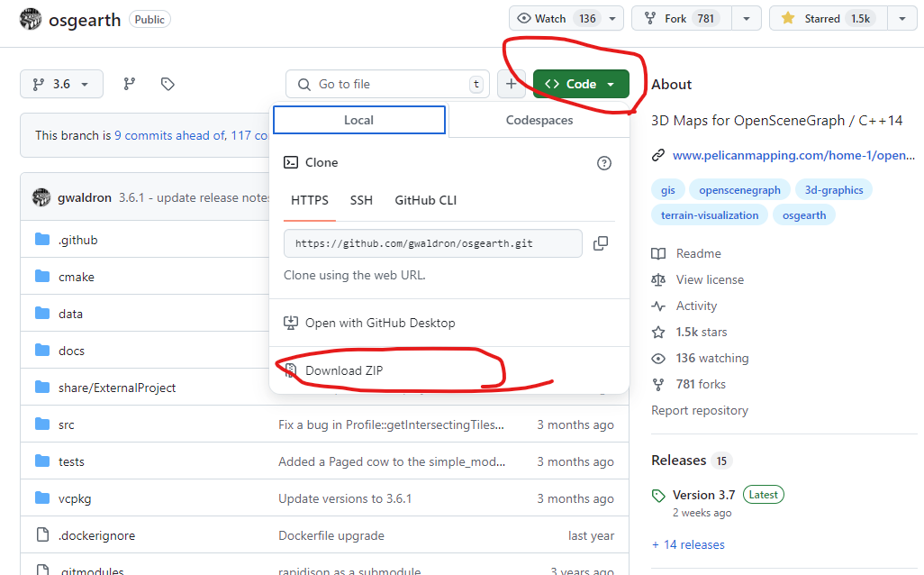Screen dimensions: 924x575
Task: Open the branches list icon
Action: (x=129, y=85)
